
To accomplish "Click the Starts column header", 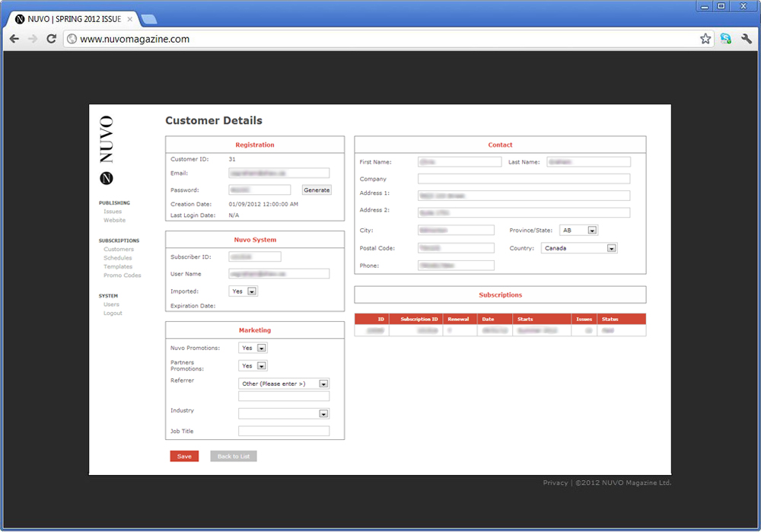I will pos(542,320).
